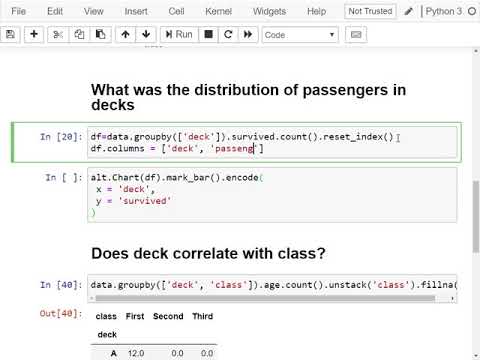Viewport: 480px width, 360px height.
Task: Open the Edit menu
Action: point(55,11)
